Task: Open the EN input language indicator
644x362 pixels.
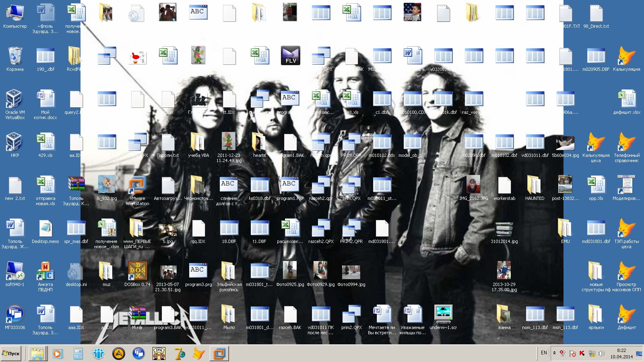Action: [x=544, y=353]
